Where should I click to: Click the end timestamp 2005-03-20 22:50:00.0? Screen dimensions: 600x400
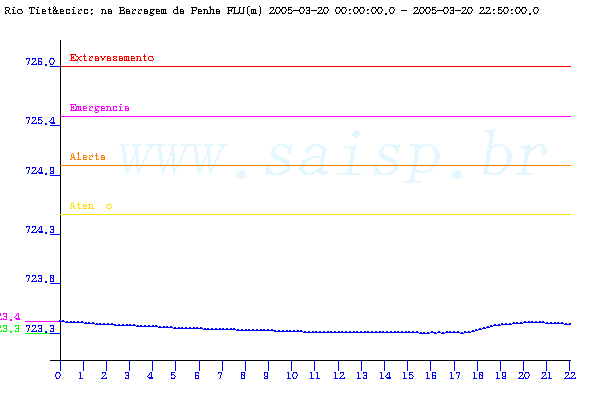(x=476, y=11)
